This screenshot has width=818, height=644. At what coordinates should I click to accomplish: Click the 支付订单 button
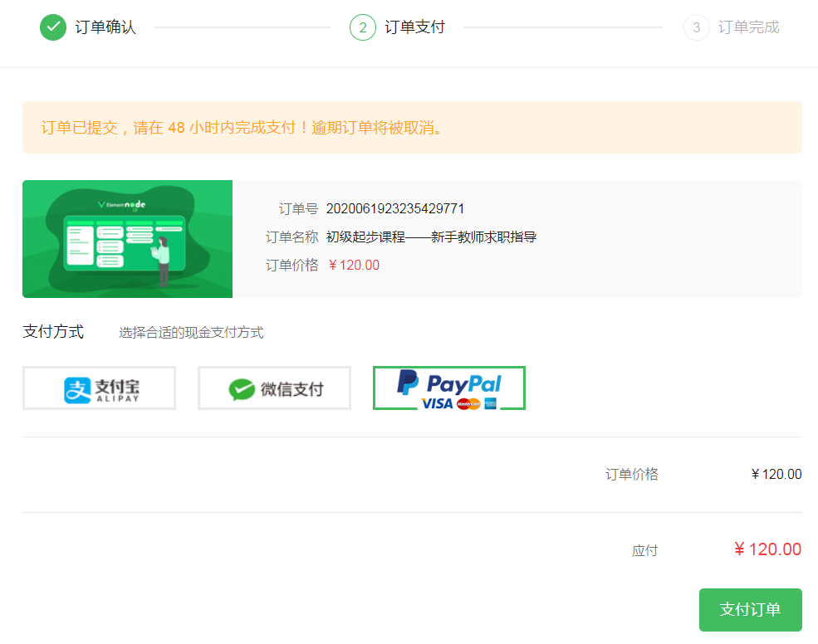tap(749, 610)
